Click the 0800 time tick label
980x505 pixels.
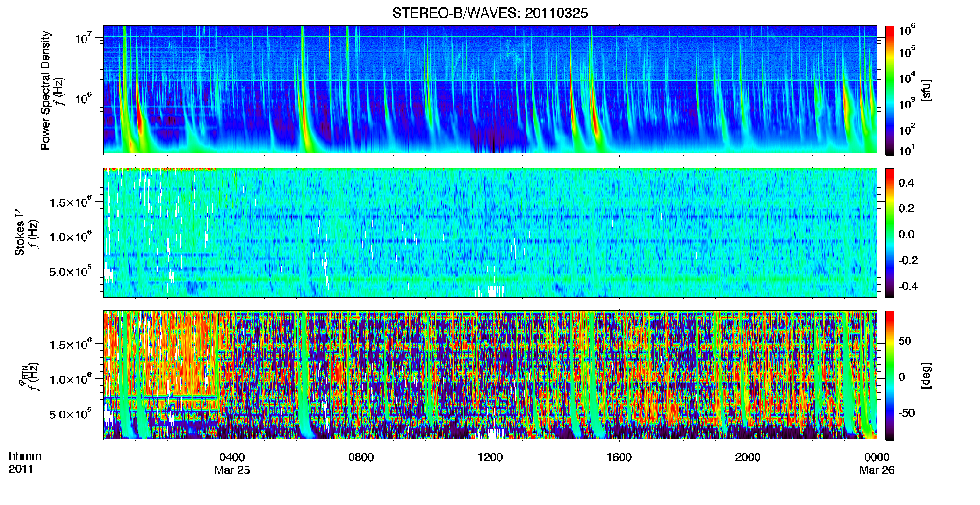[361, 457]
